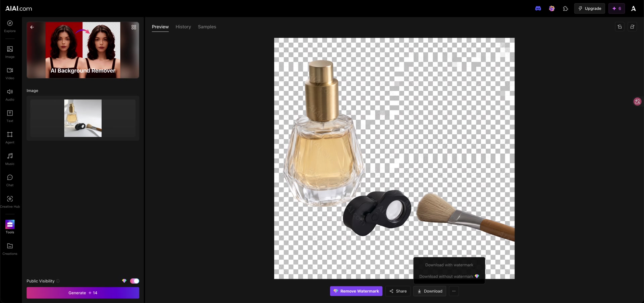
Task: Switch to the History tab
Action: [183, 27]
